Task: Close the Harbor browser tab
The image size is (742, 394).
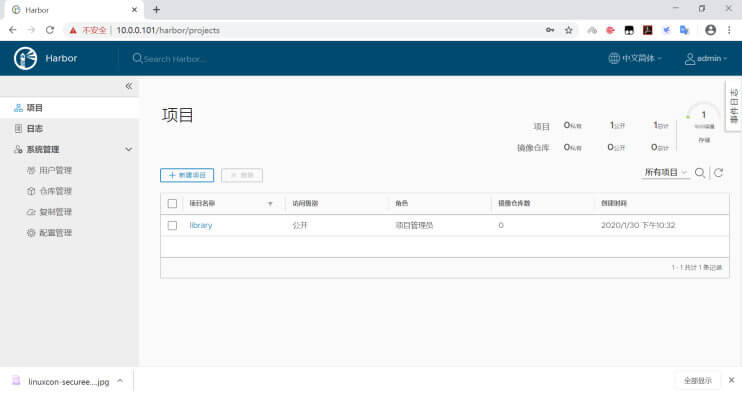Action: click(134, 9)
